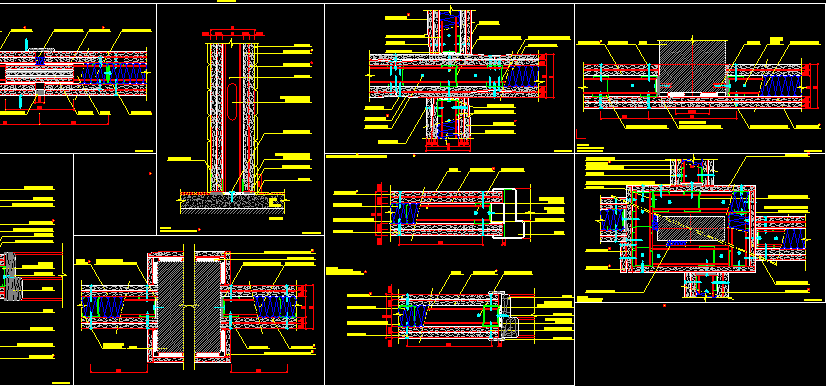Click blue insulation in middle-center door jamb detail
Image resolution: width=826 pixels, height=386 pixels.
(406, 213)
